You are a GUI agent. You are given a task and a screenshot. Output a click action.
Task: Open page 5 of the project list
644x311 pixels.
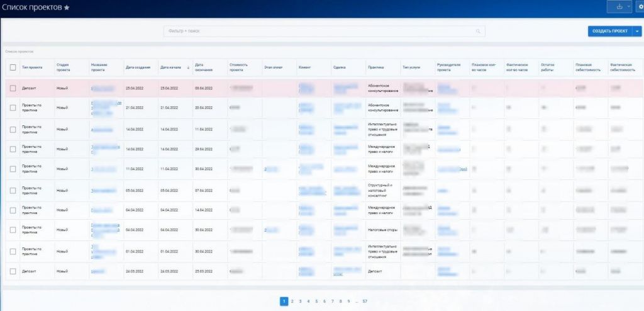pos(316,302)
